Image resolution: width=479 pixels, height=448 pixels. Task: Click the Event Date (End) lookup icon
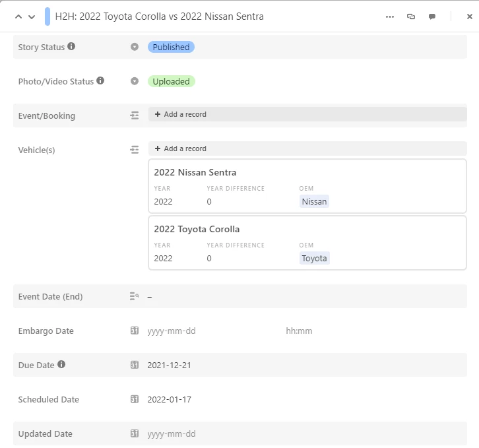coord(135,296)
